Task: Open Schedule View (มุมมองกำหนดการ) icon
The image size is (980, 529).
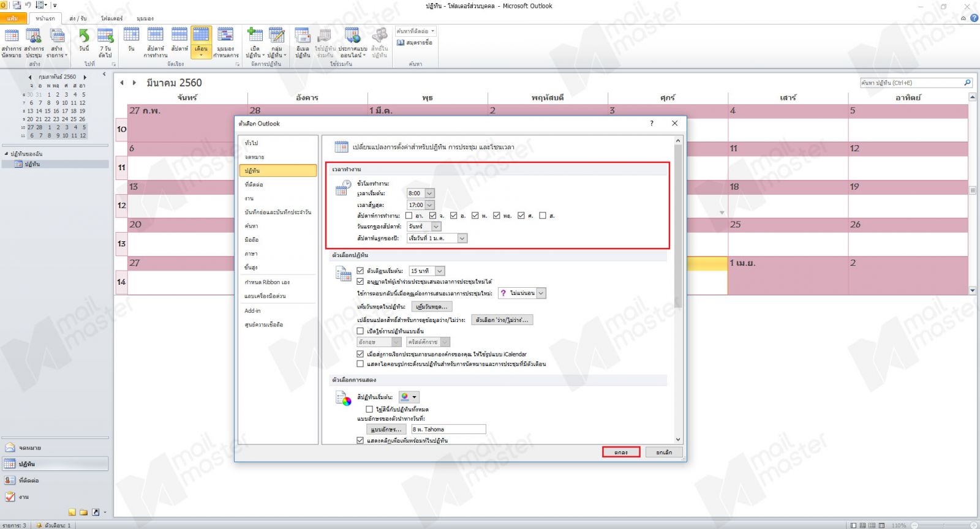Action: 225,42
